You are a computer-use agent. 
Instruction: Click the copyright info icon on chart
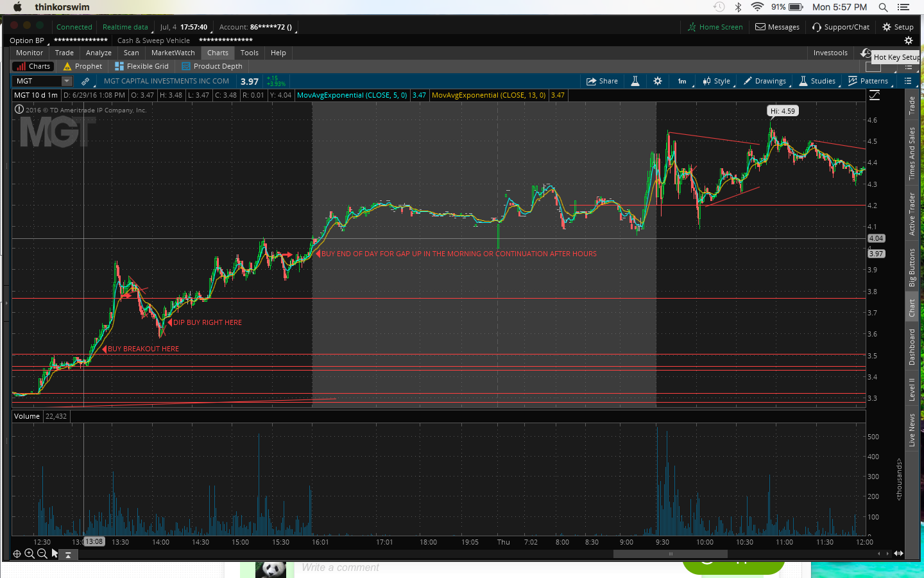click(19, 109)
